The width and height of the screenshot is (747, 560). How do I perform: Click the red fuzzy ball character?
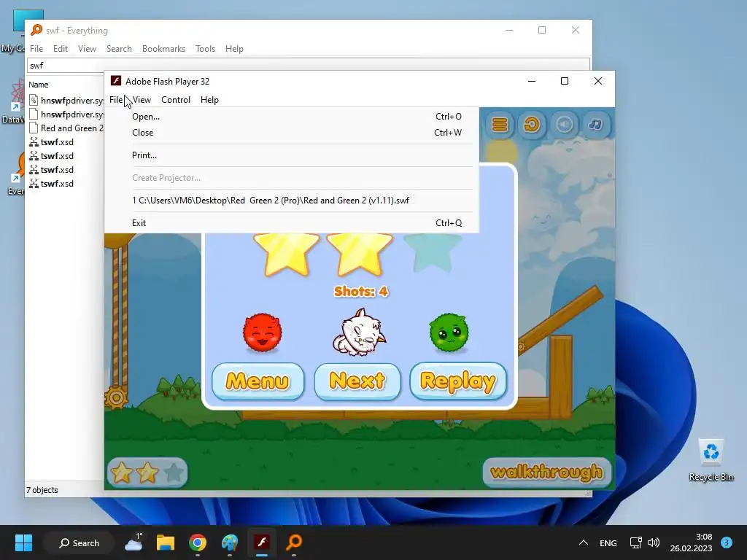point(262,332)
